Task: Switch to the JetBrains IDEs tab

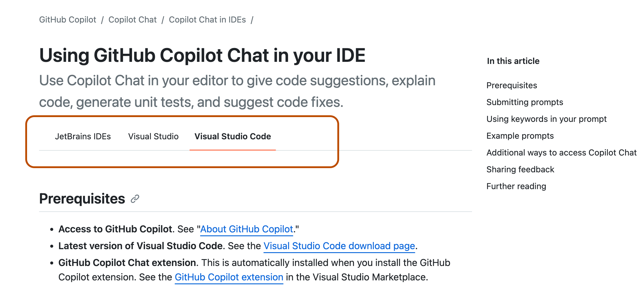Action: click(x=83, y=137)
